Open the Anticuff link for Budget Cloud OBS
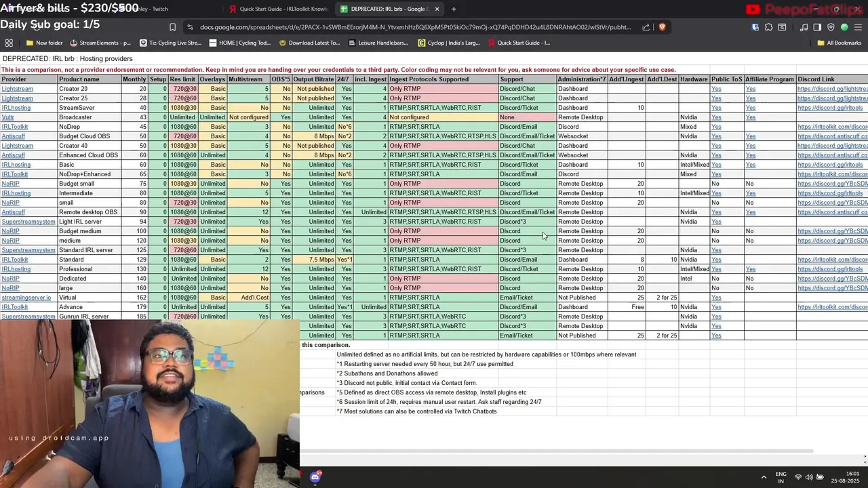The image size is (868, 488). tap(14, 136)
